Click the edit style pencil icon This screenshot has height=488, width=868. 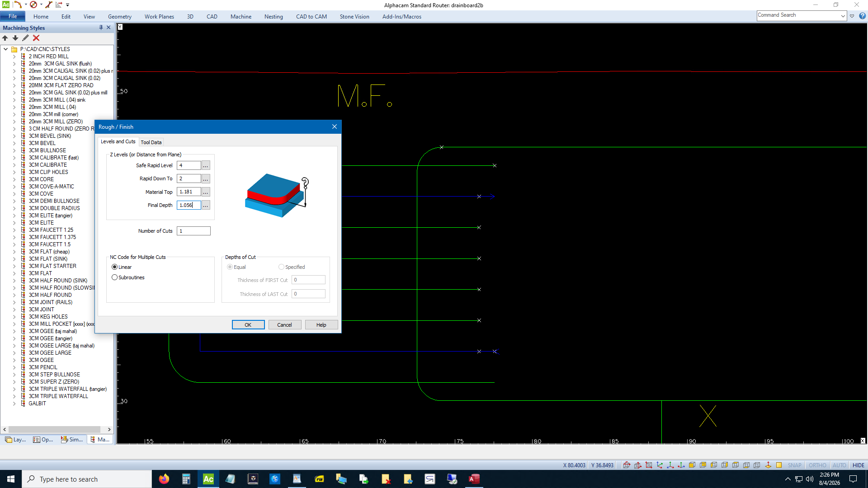click(26, 38)
